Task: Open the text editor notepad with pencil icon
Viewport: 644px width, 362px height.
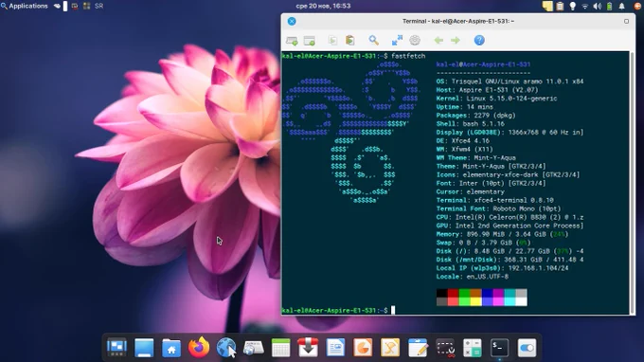Action: click(418, 348)
